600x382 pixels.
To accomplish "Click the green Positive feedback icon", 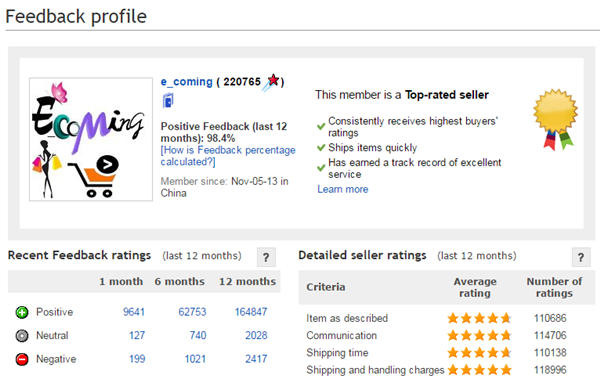I will pyautogui.click(x=22, y=312).
